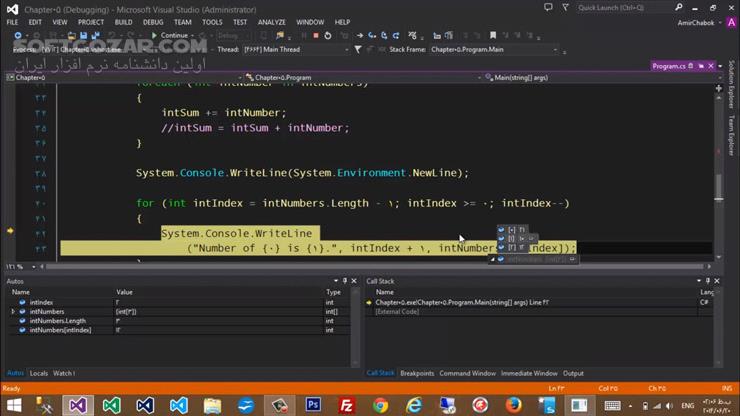The height and width of the screenshot is (416, 740).
Task: Click the Show Next Statement arrow icon
Action: point(360,35)
